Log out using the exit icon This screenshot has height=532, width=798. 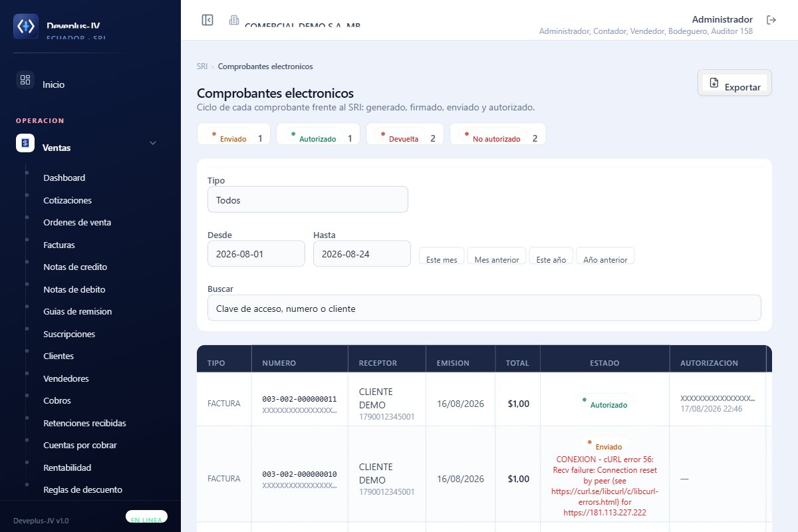coord(771,20)
